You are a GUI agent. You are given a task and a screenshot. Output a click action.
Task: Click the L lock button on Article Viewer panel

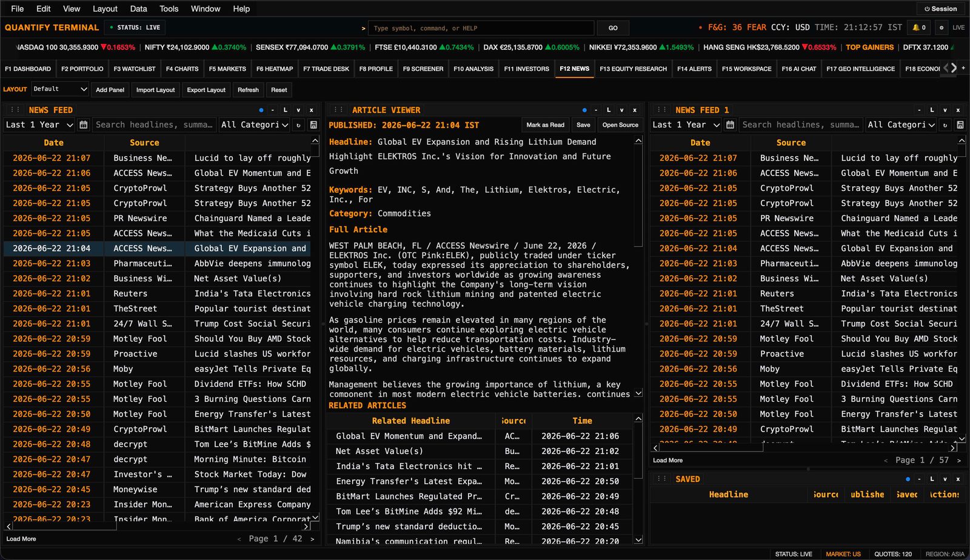609,110
